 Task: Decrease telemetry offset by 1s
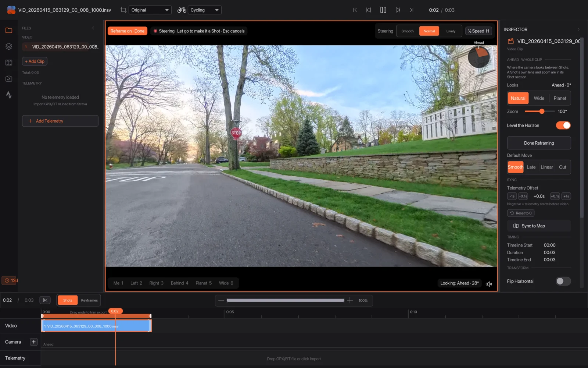[512, 196]
